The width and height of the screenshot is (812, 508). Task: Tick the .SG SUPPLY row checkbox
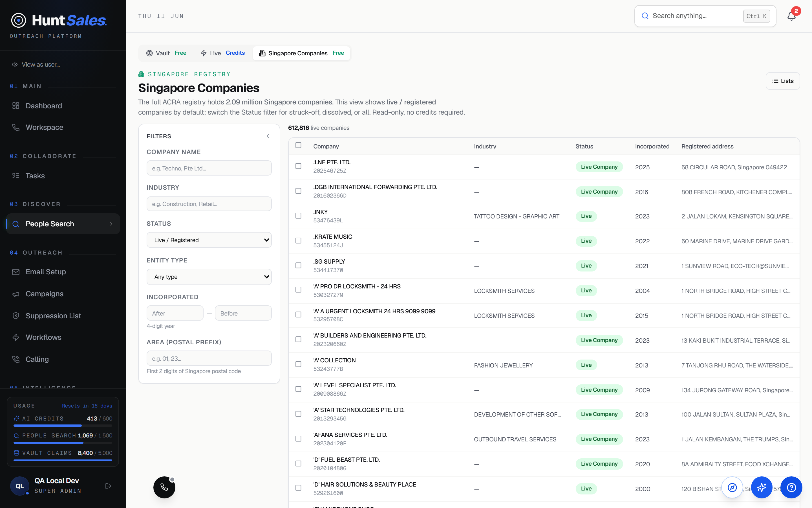pyautogui.click(x=298, y=265)
